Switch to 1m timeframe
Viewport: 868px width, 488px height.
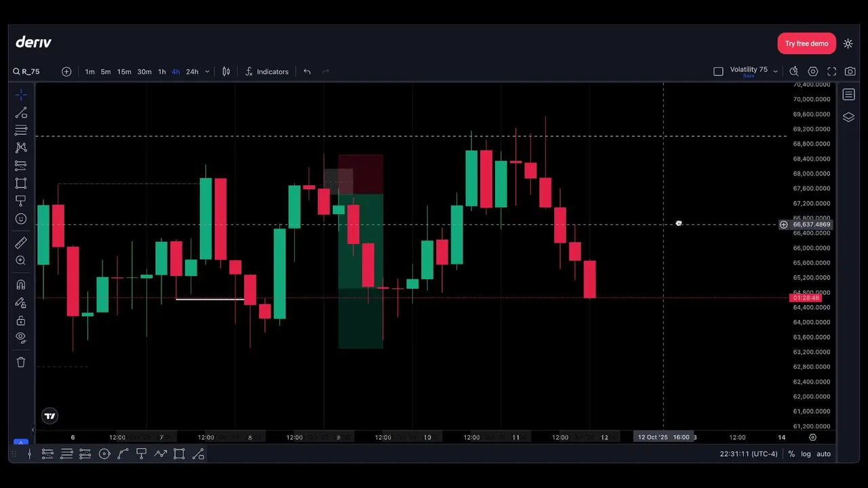(x=90, y=72)
